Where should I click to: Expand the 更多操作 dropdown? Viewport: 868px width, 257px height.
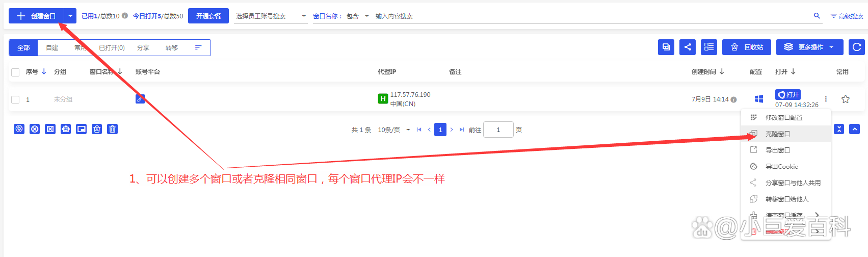click(x=810, y=47)
